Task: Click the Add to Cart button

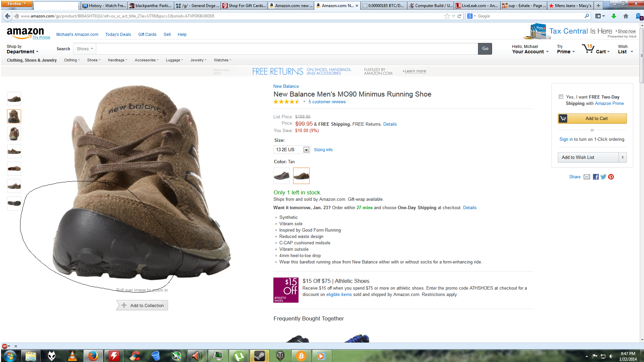Action: [592, 118]
